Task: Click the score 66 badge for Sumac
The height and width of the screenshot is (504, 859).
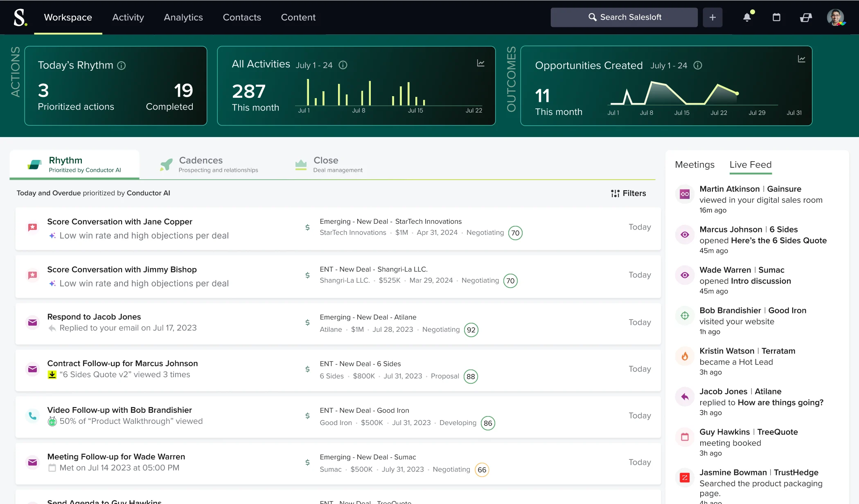Action: pyautogui.click(x=482, y=470)
